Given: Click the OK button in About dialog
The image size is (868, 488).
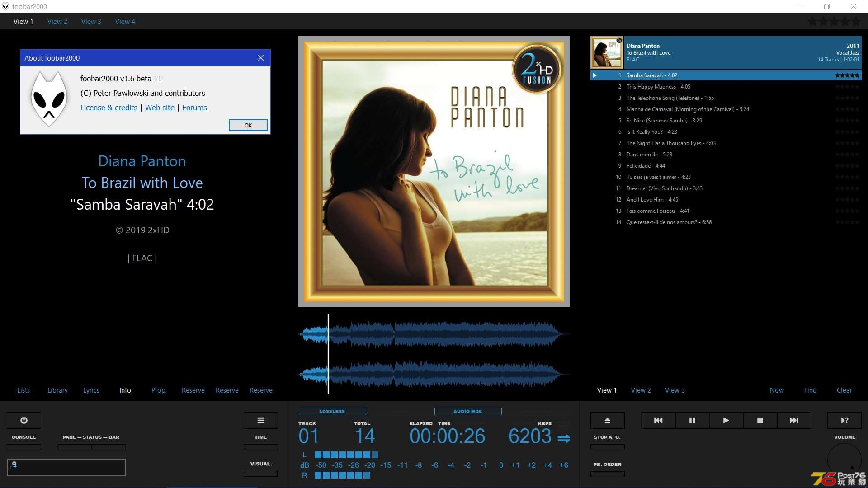Looking at the screenshot, I should 248,125.
